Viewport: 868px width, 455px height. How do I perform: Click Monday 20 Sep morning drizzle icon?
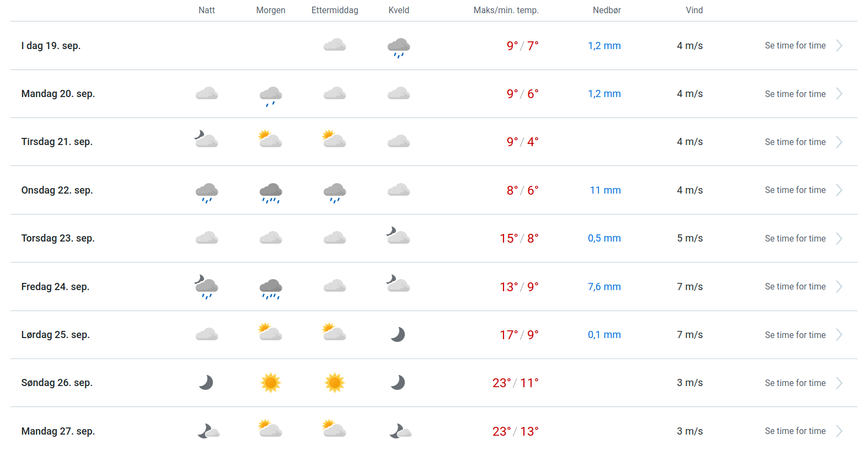[x=271, y=96]
